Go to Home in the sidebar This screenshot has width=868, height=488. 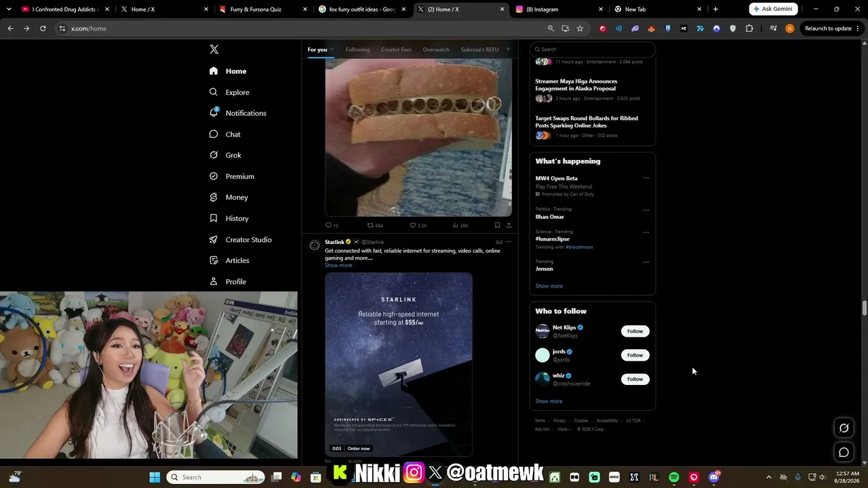(x=228, y=71)
